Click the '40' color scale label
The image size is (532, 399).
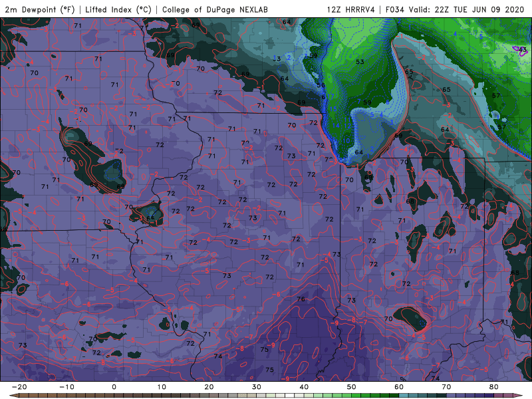(x=304, y=387)
